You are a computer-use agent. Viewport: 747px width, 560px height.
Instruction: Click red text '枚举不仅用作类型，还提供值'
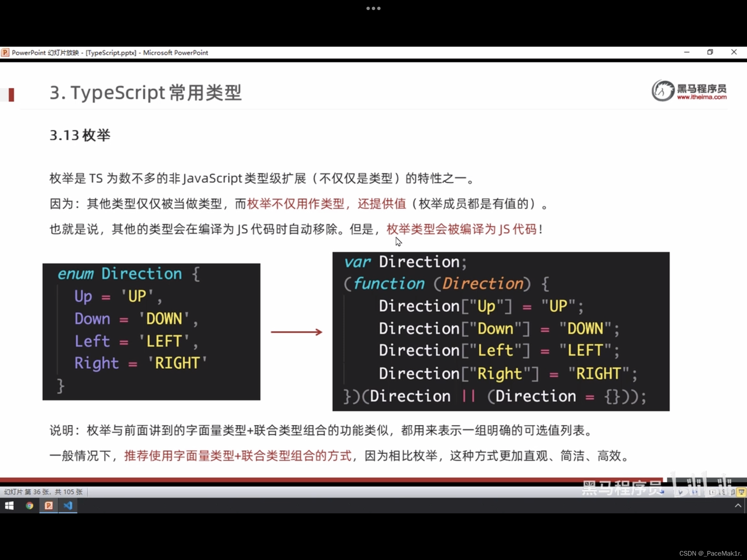point(326,203)
